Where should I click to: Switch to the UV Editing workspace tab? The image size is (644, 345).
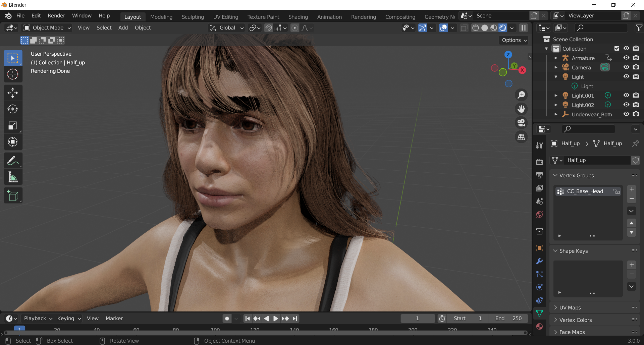coord(226,17)
